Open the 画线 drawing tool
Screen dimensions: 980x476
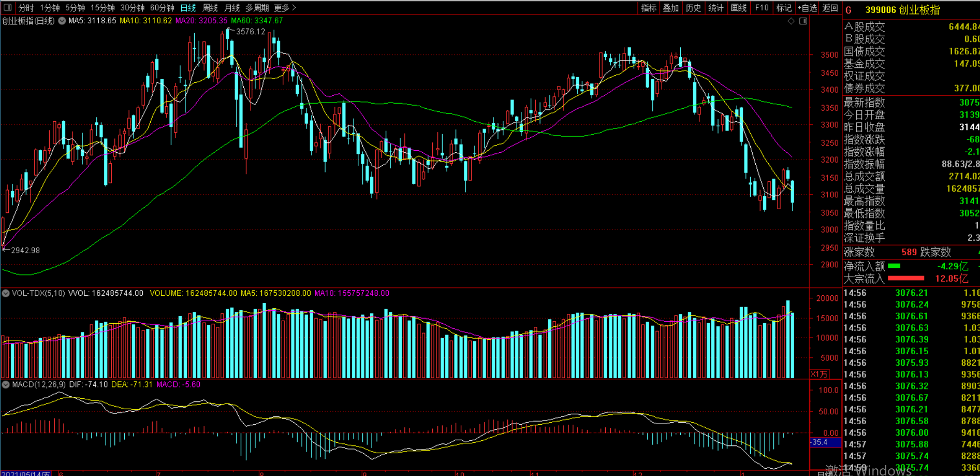pyautogui.click(x=739, y=8)
